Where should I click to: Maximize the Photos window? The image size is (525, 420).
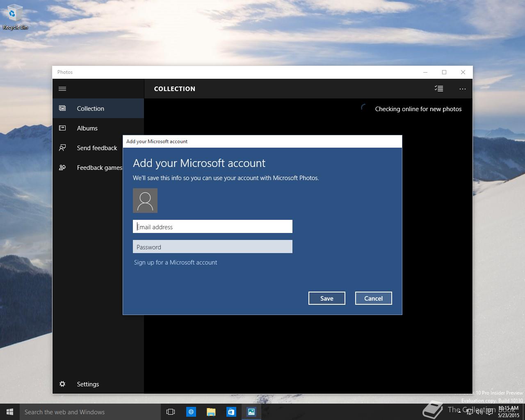(x=444, y=72)
